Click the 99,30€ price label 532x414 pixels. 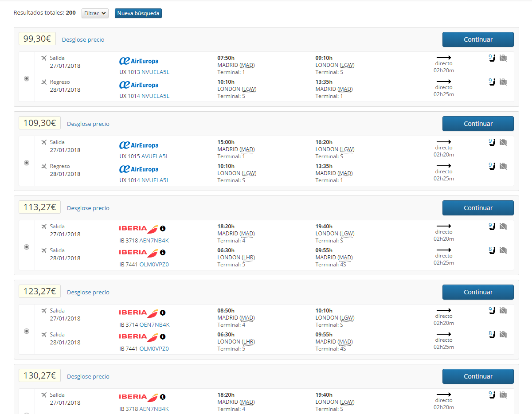(37, 39)
